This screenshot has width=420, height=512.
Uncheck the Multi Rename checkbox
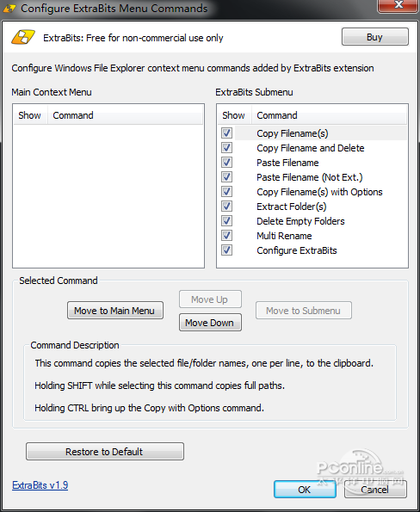pos(226,236)
